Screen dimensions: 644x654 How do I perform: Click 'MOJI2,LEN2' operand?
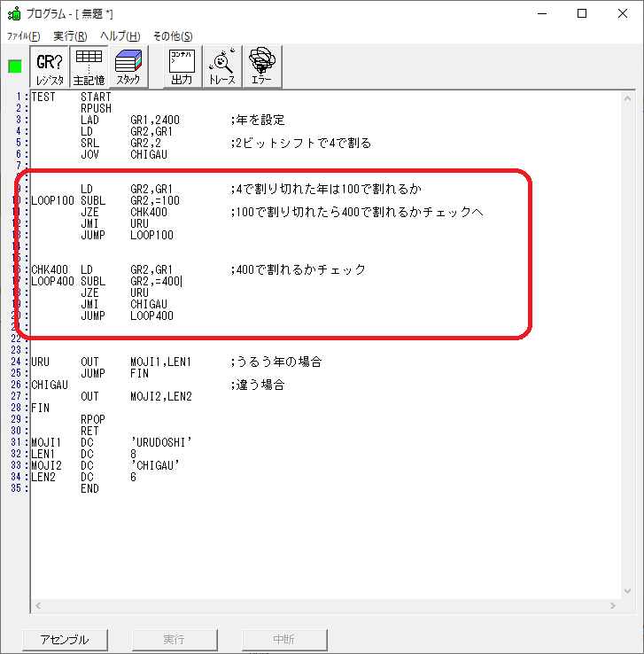[x=161, y=397]
